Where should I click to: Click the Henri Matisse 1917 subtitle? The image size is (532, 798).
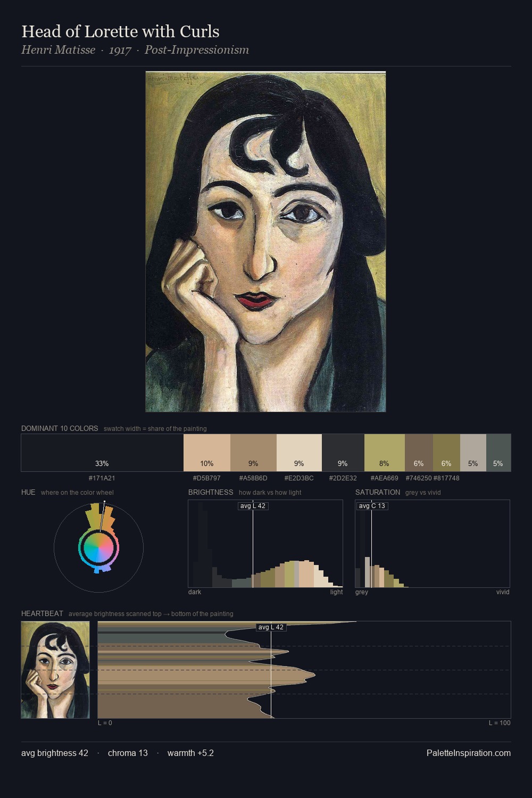coord(135,50)
